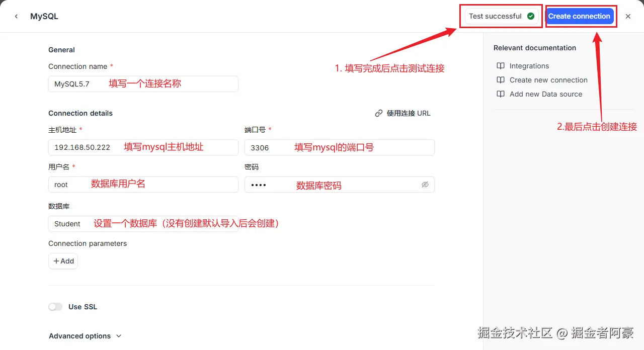Click the MySQL dialog title
The image size is (644, 350).
(x=44, y=16)
